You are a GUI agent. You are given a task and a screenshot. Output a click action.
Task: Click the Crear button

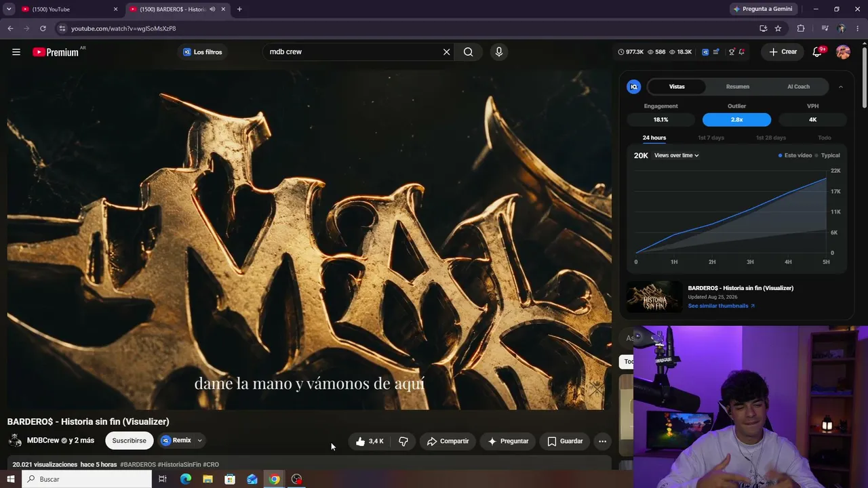click(x=783, y=52)
